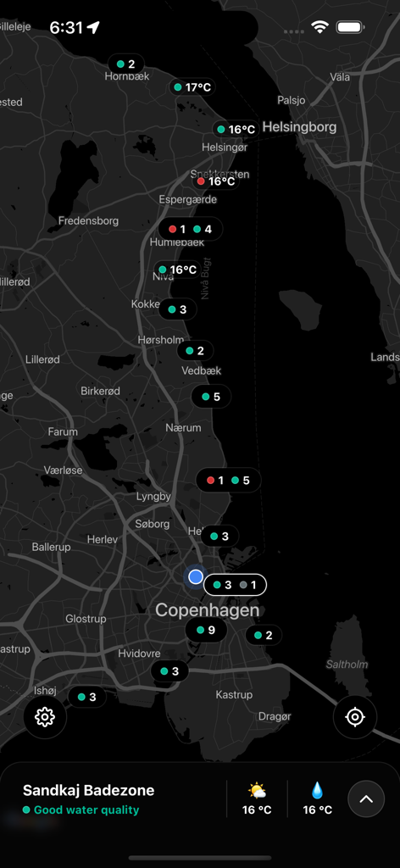Open the cluster of 3 at Kokkedal
Viewport: 400px width, 868px height.
click(178, 309)
